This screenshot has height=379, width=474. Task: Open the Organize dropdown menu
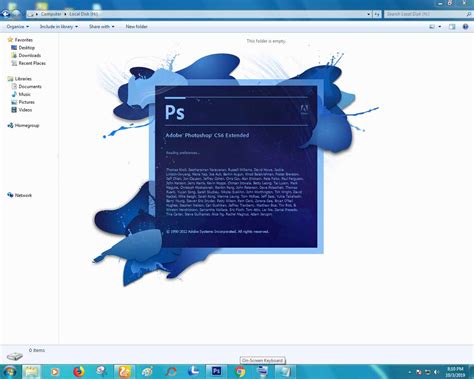pos(18,27)
